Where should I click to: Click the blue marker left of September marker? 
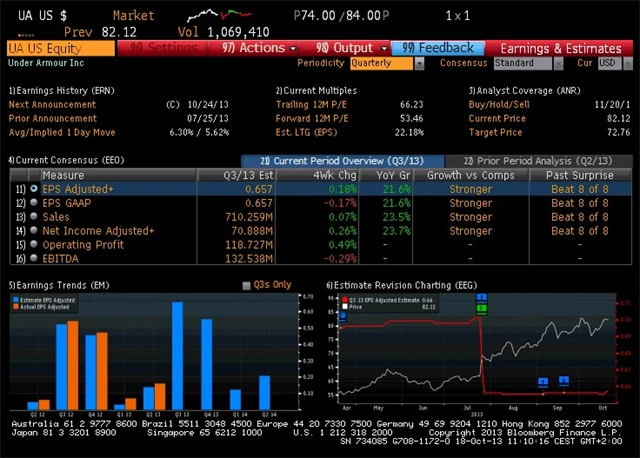tap(543, 381)
